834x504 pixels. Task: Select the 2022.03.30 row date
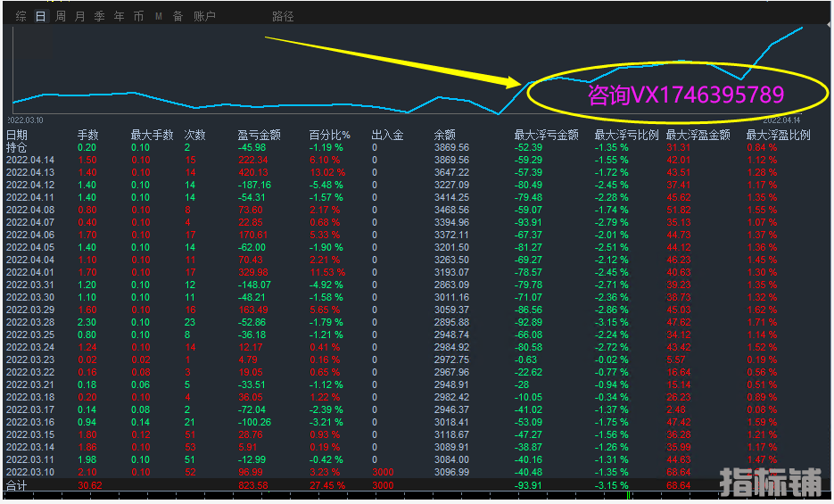coord(29,297)
